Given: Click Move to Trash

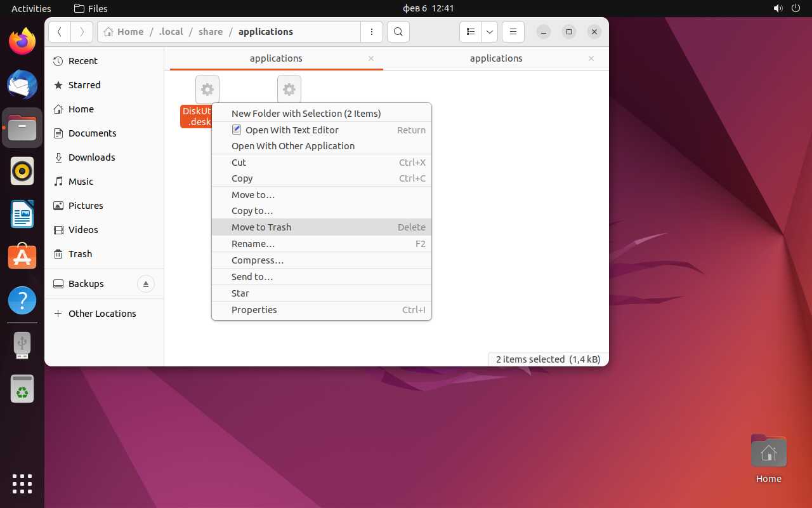Looking at the screenshot, I should tap(322, 227).
